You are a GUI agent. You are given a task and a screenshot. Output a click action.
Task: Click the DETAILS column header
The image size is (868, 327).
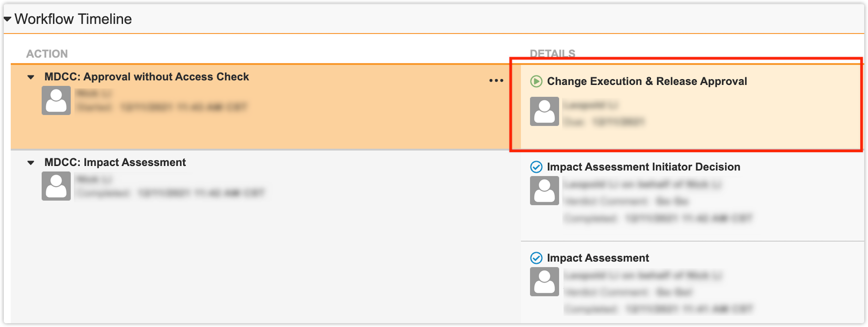tap(552, 53)
